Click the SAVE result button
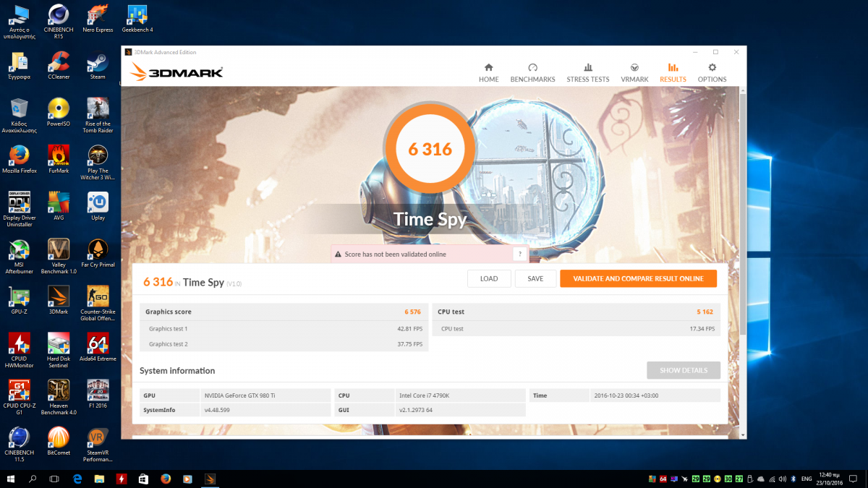This screenshot has height=488, width=868. (535, 278)
